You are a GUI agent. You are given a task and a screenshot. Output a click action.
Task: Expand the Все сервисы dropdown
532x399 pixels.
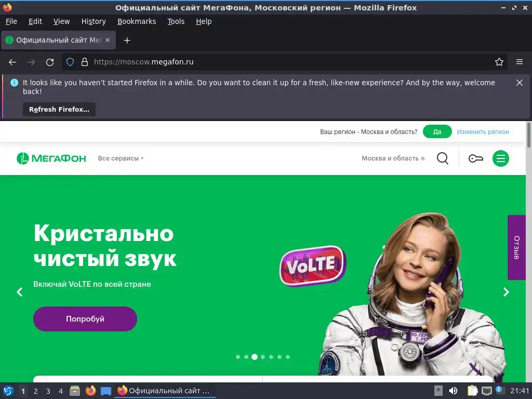121,158
